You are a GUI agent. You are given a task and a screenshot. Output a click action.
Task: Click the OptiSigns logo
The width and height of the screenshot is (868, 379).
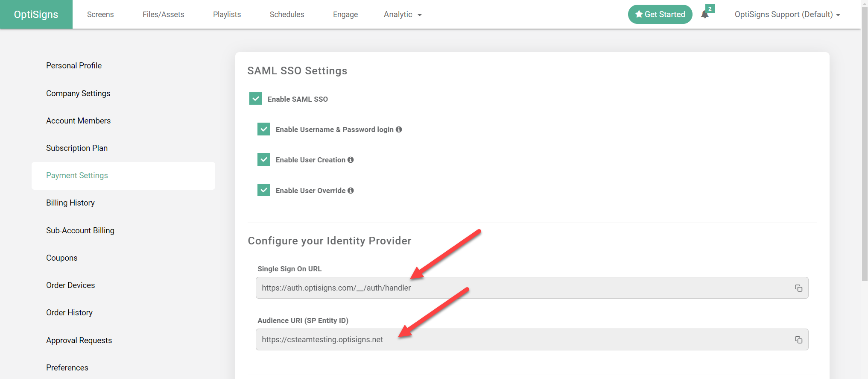pos(36,15)
